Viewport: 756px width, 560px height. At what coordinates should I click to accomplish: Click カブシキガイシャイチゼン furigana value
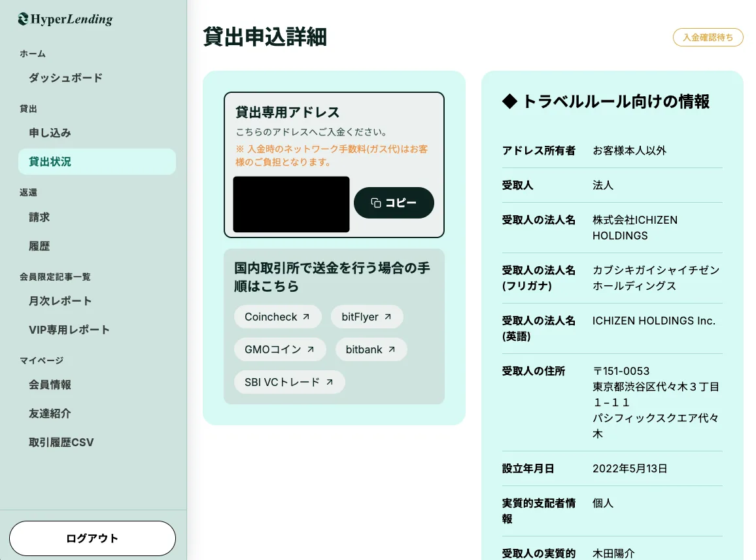[656, 278]
